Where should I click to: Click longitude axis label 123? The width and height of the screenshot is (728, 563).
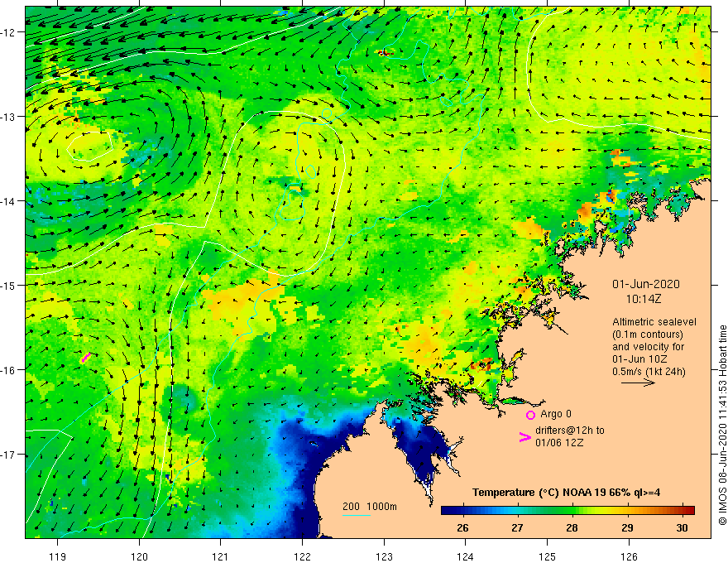(x=384, y=556)
